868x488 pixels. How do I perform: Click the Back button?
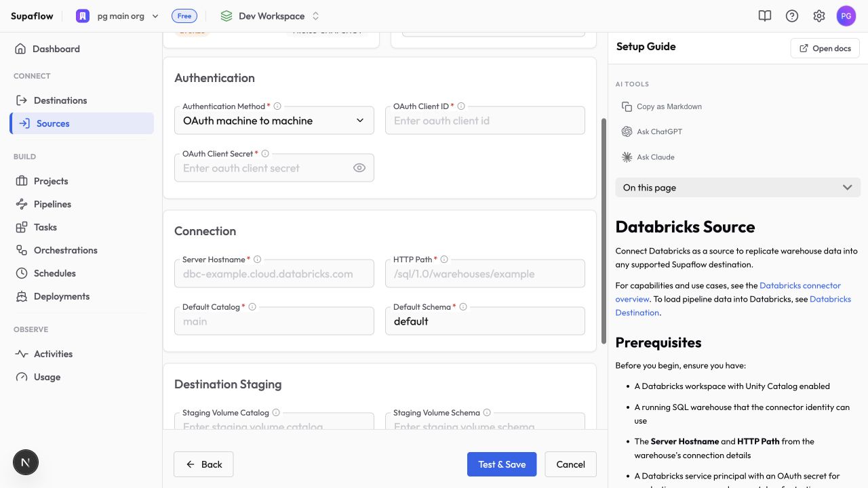pos(203,464)
